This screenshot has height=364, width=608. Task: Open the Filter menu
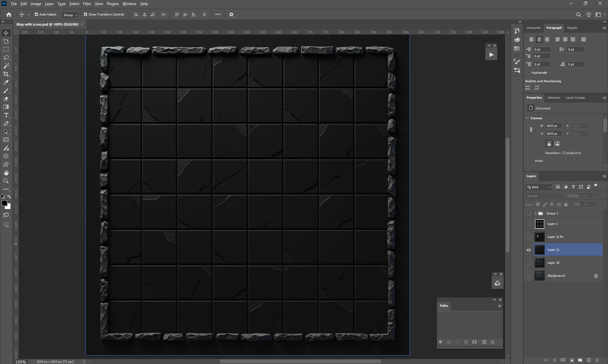87,4
